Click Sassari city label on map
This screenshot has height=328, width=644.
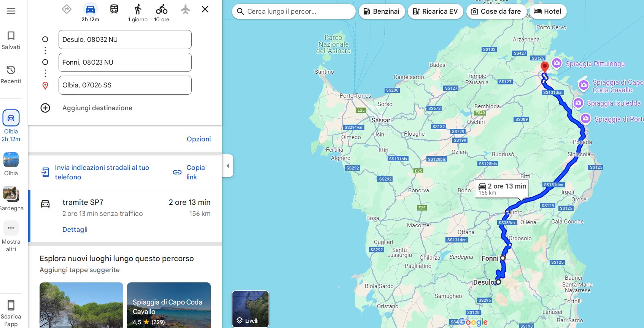[382, 120]
